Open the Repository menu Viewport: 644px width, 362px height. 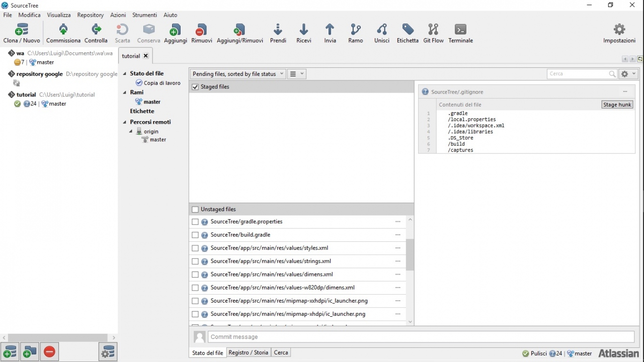click(91, 15)
